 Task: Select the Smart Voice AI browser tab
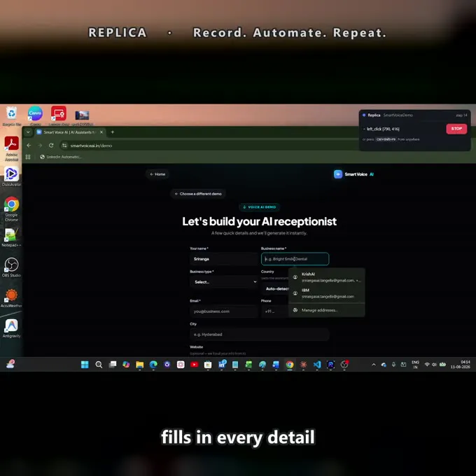(x=69, y=132)
